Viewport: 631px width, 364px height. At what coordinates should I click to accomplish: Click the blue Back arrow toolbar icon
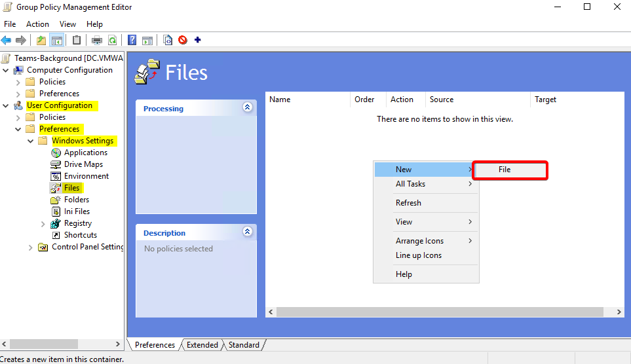coord(7,40)
